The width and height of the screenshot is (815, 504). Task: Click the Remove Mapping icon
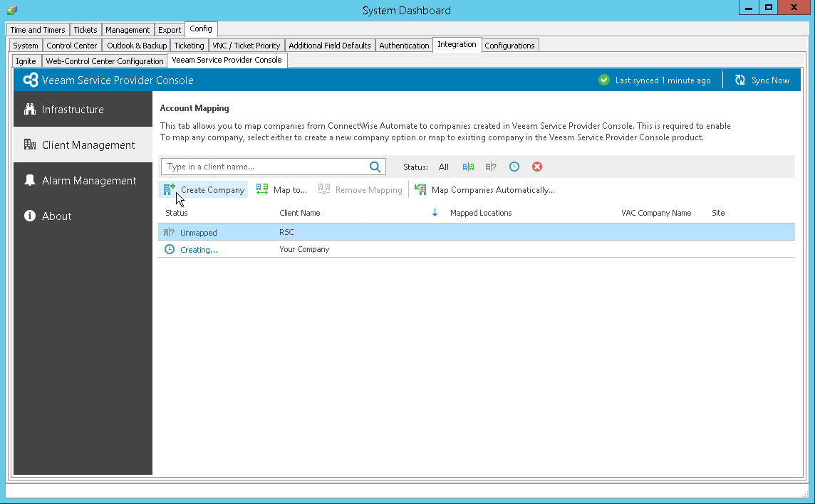[324, 189]
